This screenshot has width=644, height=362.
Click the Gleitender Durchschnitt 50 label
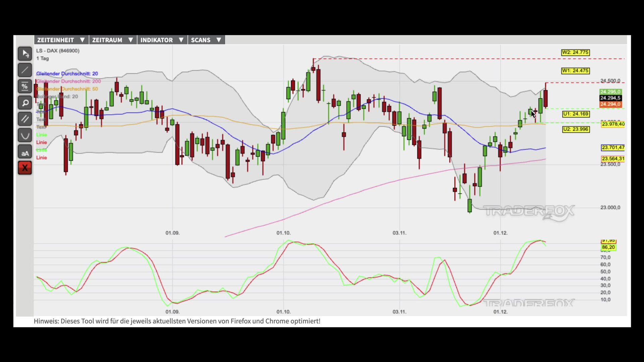(x=67, y=89)
